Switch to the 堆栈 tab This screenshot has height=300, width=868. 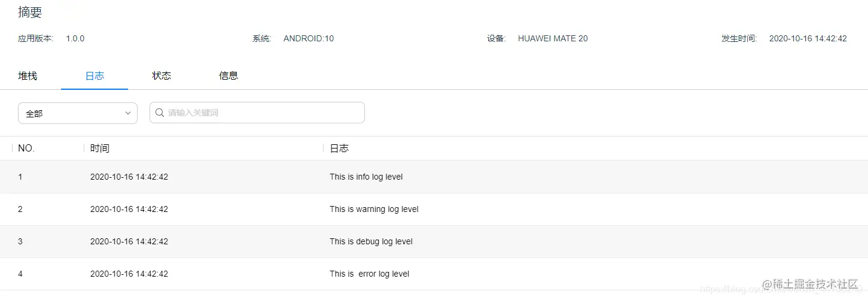click(28, 75)
